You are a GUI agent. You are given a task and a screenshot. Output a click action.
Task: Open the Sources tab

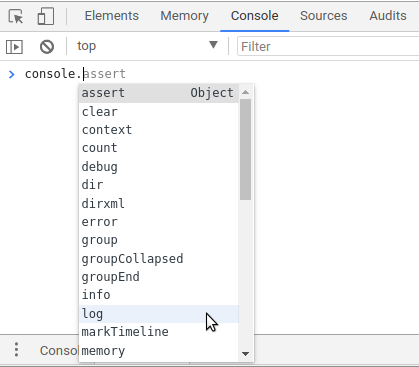323,16
